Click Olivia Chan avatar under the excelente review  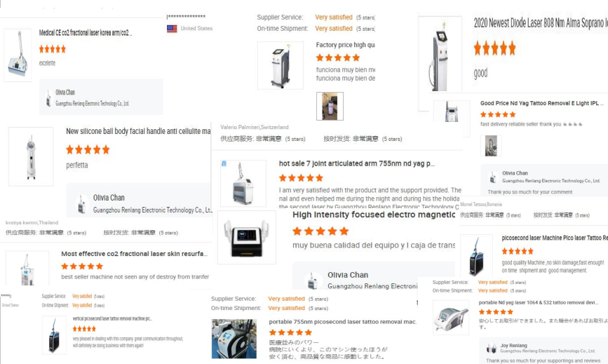coord(48,98)
